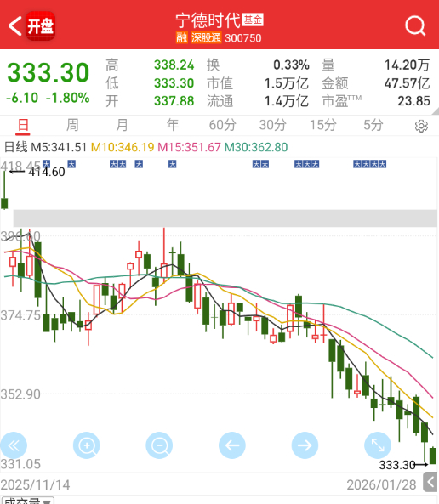Switch to the 年 yearly tab

click(173, 125)
